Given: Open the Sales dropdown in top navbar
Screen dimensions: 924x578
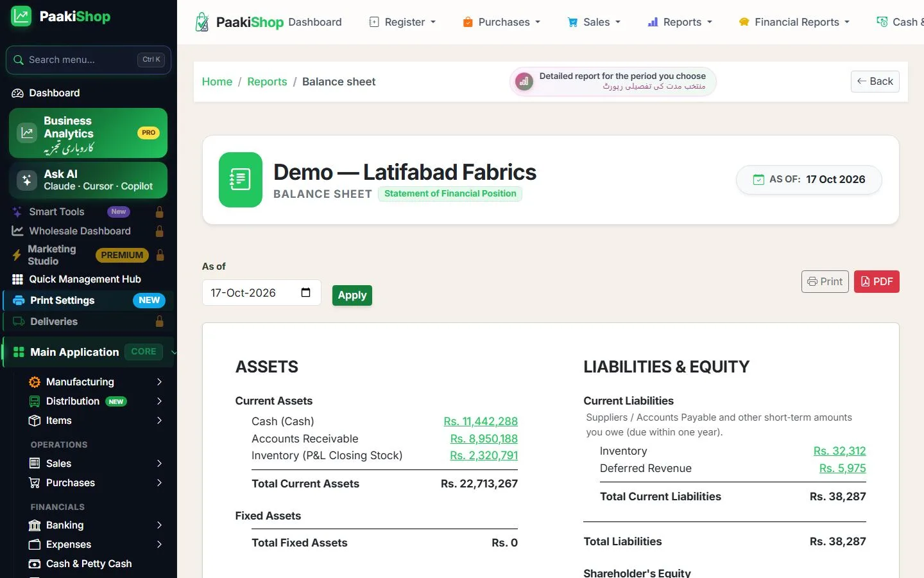Looking at the screenshot, I should 594,22.
